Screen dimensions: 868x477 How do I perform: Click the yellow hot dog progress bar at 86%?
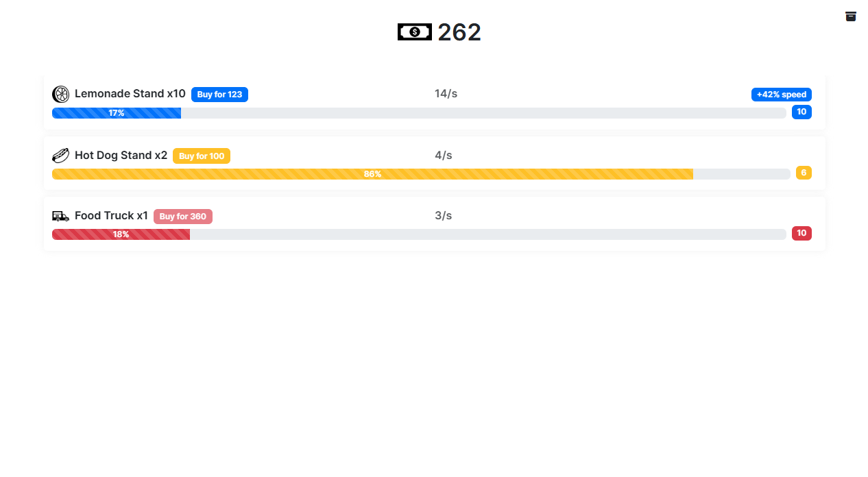click(x=421, y=174)
